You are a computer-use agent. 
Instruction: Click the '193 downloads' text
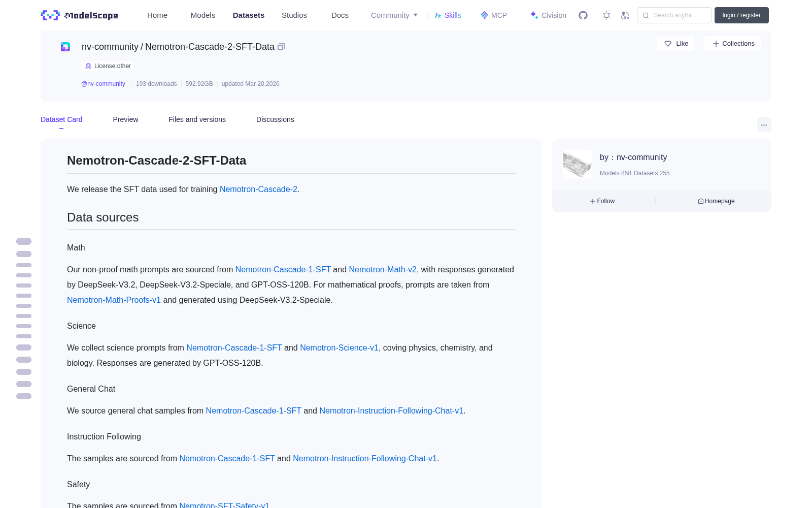156,84
